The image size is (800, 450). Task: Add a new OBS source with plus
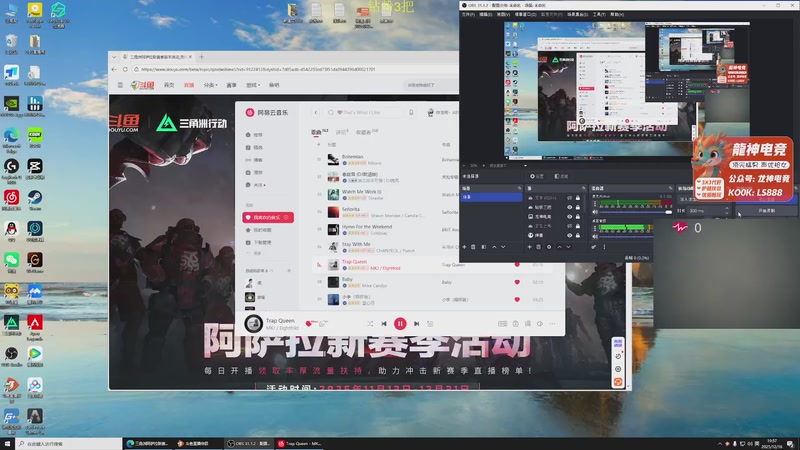[530, 247]
